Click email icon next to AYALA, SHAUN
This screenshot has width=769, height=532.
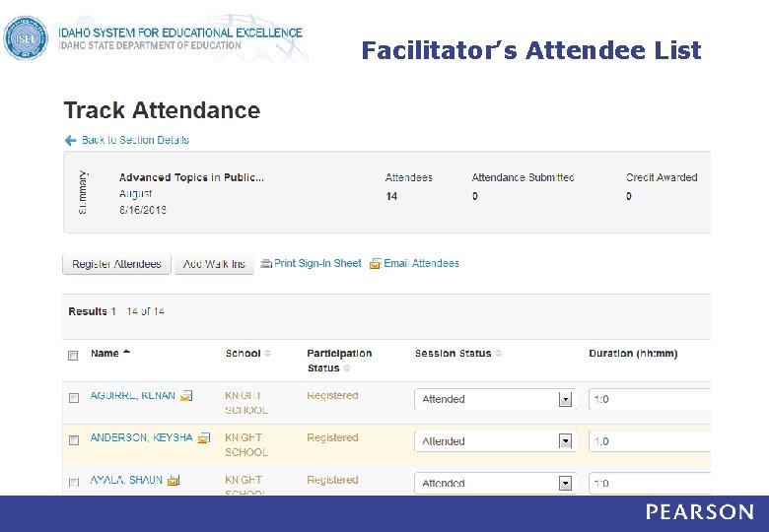click(x=174, y=480)
